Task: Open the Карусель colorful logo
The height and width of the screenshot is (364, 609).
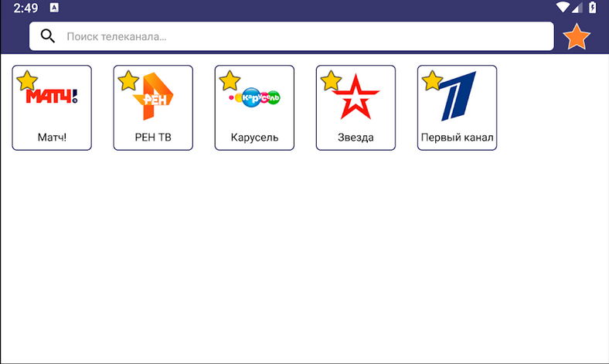Action: pos(256,98)
